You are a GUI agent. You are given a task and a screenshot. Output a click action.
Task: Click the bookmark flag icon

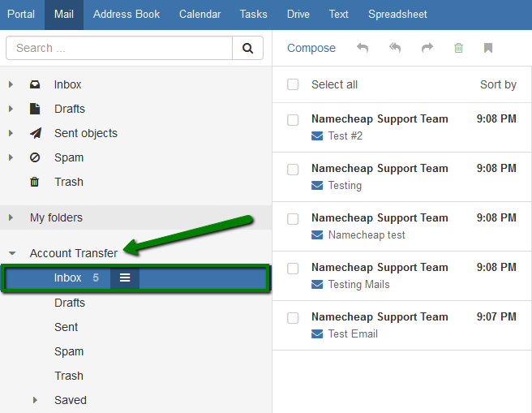(x=488, y=48)
